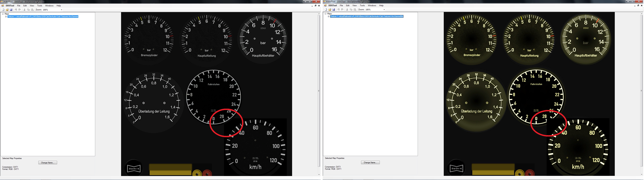Click Open folder icon in AnzSammel.TgPcDx window
The width and height of the screenshot is (644, 180).
click(7, 10)
